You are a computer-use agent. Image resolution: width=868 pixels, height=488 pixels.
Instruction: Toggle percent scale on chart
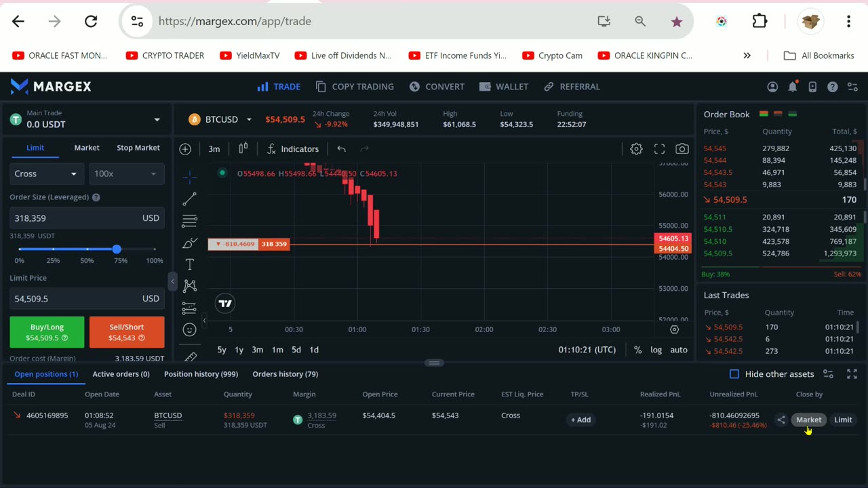[637, 350]
